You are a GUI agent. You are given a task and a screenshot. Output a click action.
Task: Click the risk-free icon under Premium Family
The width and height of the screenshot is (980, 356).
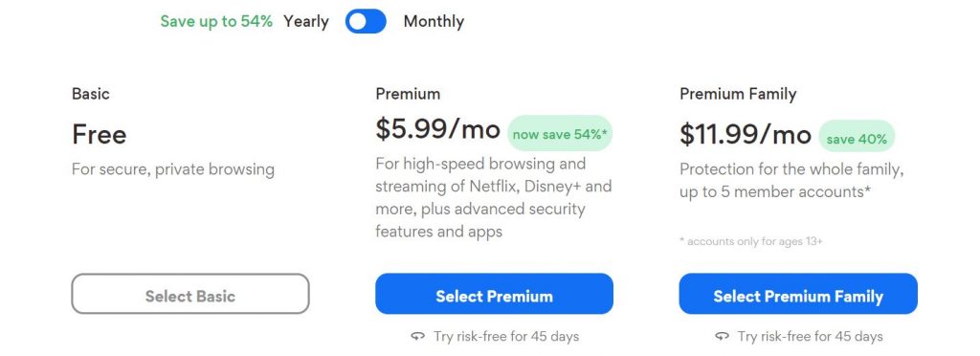pos(722,337)
